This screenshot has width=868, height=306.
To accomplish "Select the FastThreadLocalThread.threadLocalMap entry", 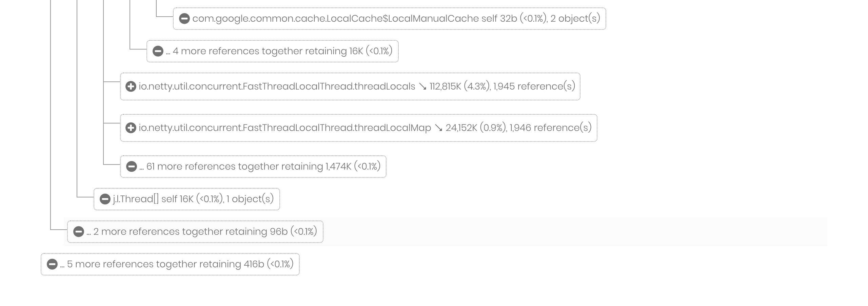I will (359, 128).
